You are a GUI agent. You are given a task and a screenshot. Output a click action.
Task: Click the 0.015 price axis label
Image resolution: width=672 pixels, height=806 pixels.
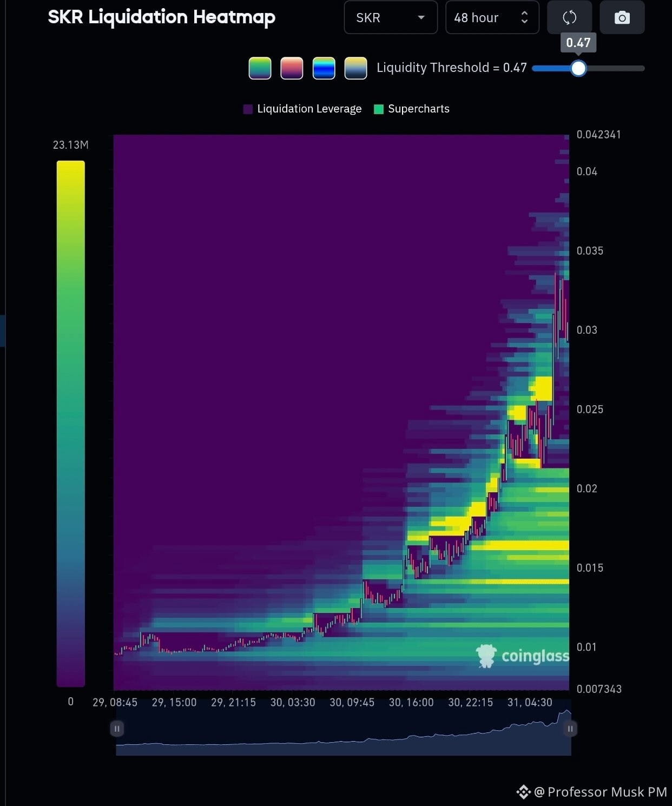pos(590,568)
